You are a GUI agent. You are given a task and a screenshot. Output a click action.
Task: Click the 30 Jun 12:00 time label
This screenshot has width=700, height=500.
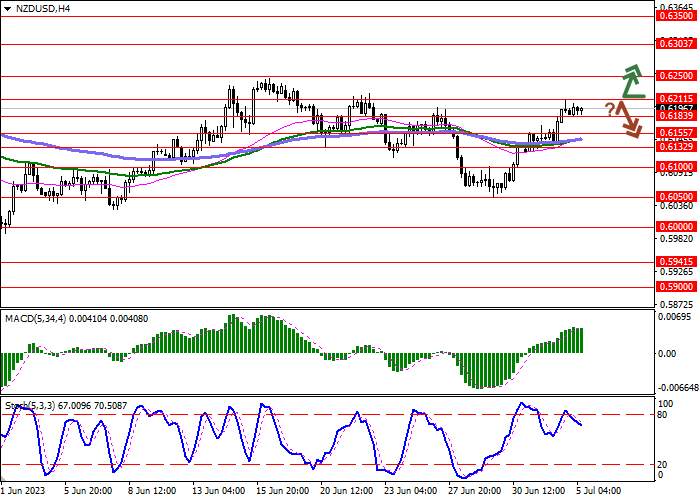tap(539, 491)
